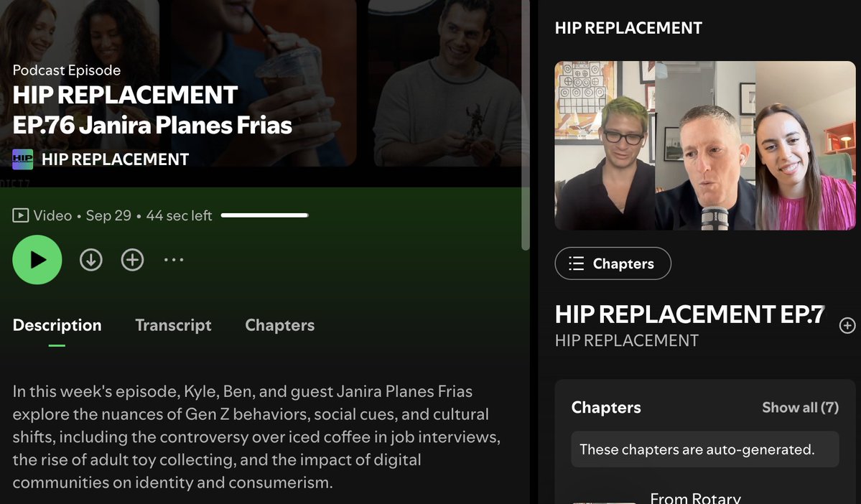861x504 pixels.
Task: Click the HIP show logo icon
Action: 22,159
